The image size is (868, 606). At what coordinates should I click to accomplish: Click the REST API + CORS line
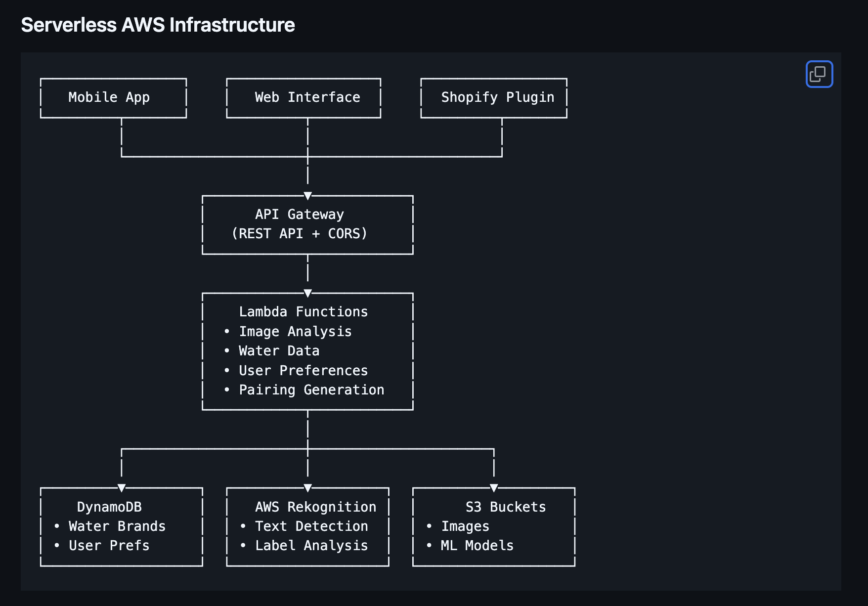[300, 234]
